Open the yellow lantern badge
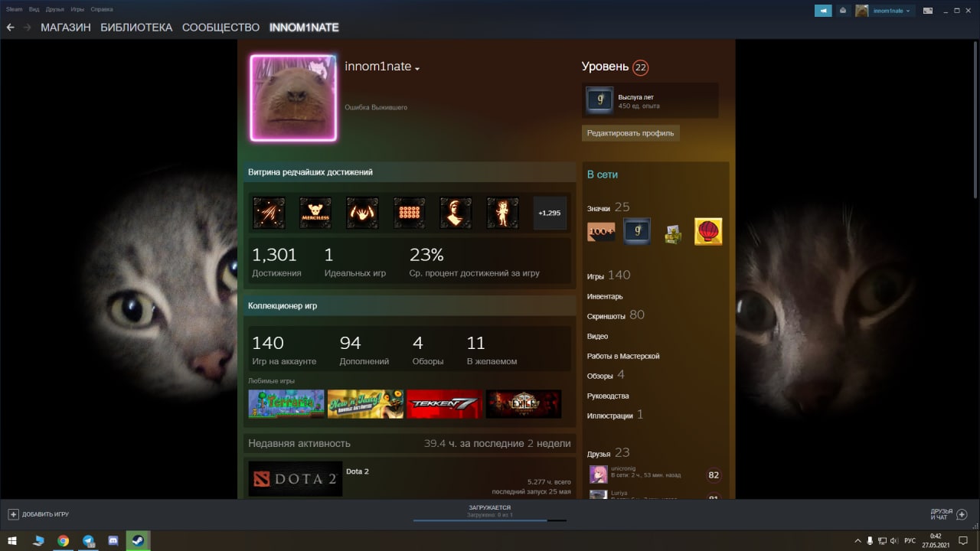980x551 pixels. click(708, 232)
